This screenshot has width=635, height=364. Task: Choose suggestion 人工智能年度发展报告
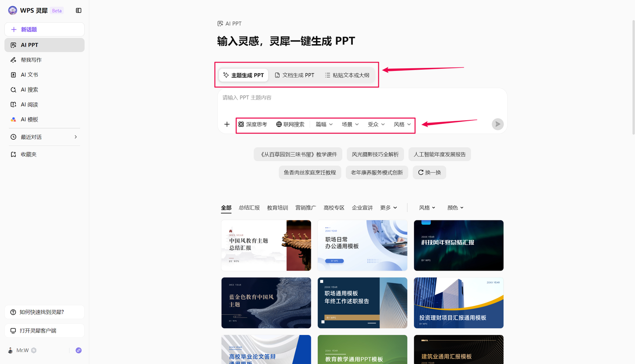[x=440, y=154]
